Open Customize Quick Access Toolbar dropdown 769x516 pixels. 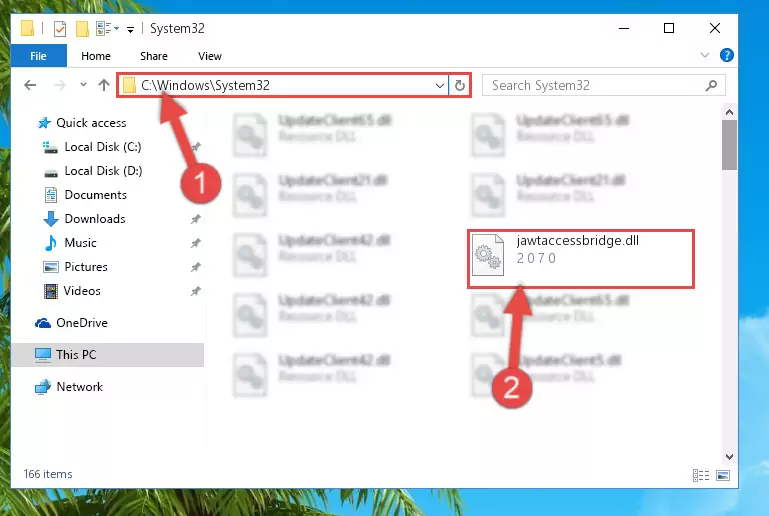tap(130, 30)
